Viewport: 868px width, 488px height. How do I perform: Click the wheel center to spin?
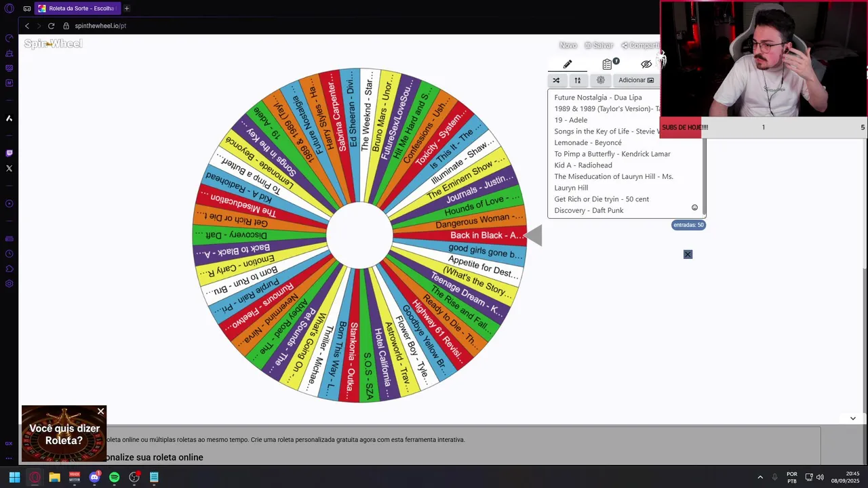359,235
